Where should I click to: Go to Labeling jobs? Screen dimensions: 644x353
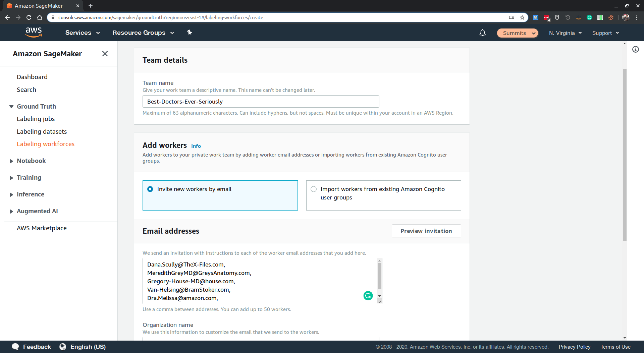tap(36, 119)
